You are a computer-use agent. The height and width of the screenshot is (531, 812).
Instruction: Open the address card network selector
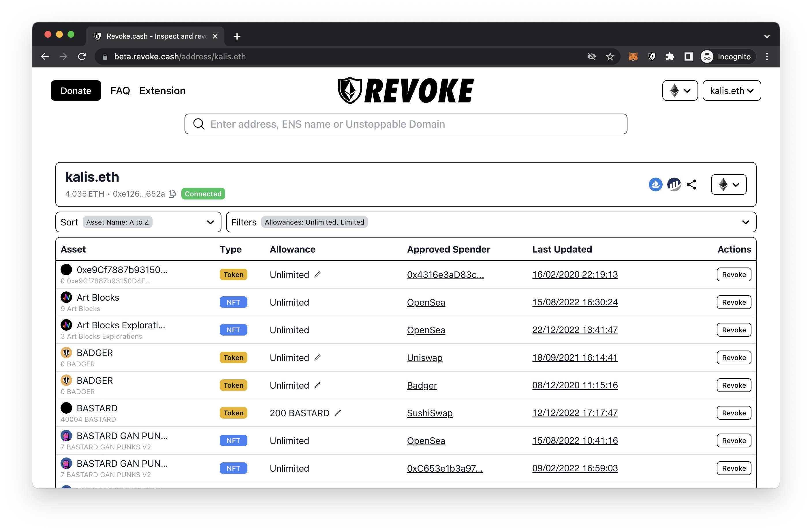[728, 184]
